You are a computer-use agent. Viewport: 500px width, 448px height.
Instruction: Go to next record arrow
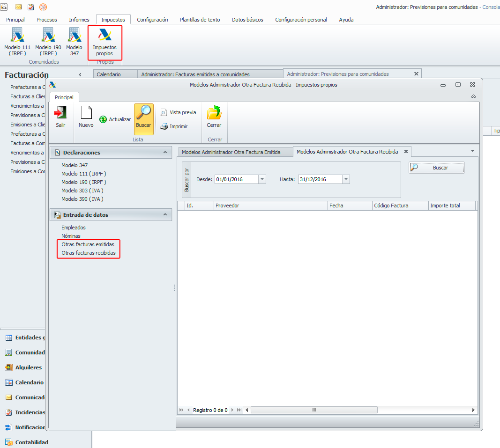click(x=232, y=410)
